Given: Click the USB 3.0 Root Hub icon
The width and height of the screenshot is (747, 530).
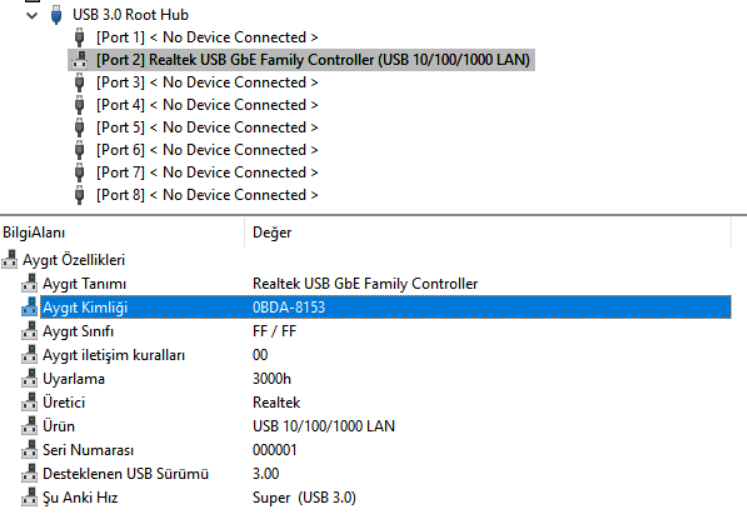Looking at the screenshot, I should pos(58,16).
